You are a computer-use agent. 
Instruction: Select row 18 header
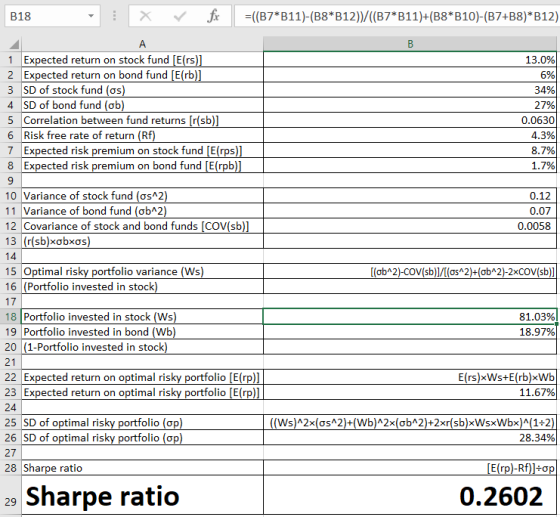(11, 317)
